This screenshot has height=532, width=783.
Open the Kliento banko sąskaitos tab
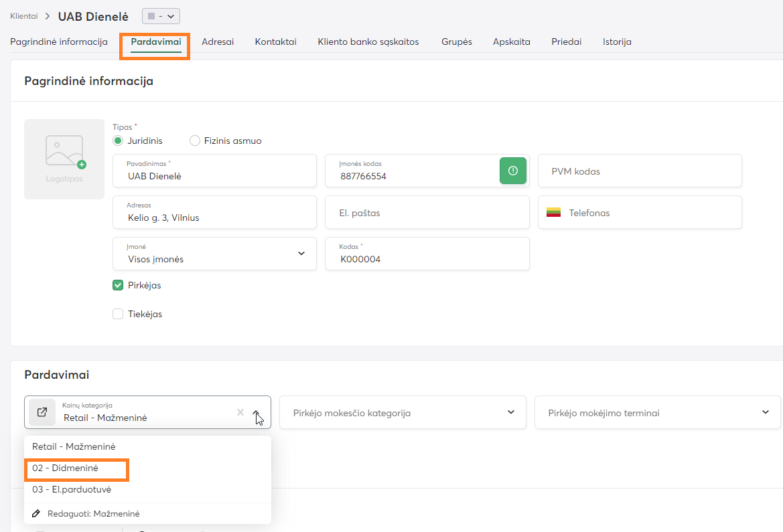point(368,41)
